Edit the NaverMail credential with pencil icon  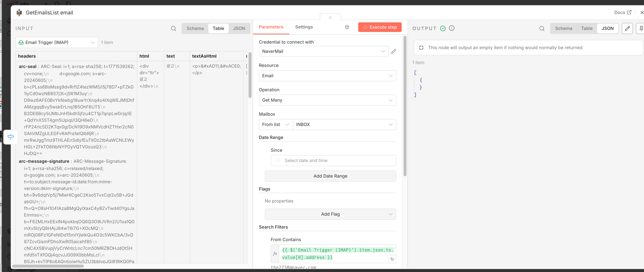pos(393,51)
